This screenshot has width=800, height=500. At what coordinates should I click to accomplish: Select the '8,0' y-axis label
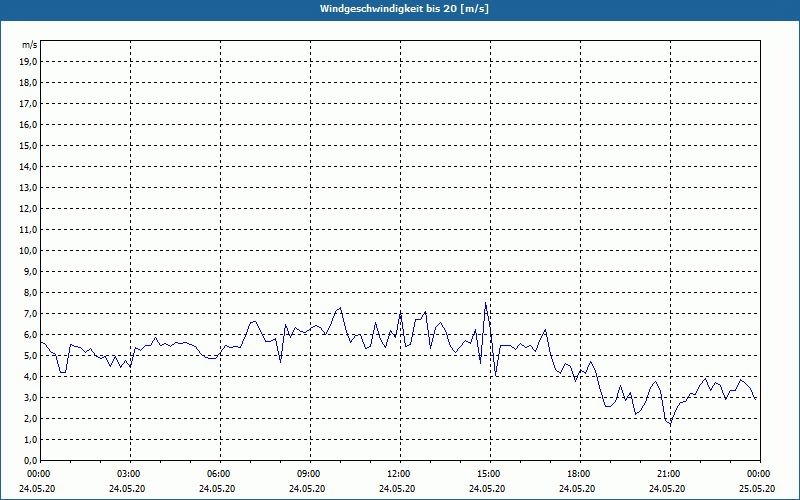[x=30, y=292]
